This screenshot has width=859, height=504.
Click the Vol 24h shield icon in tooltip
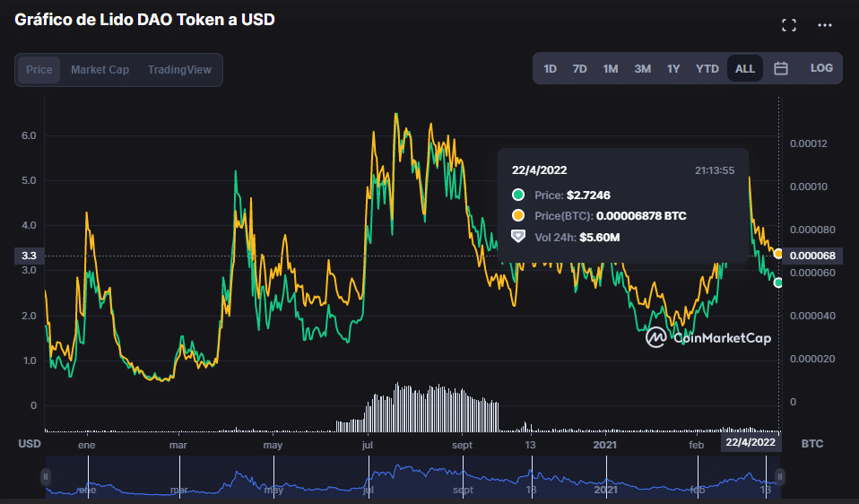pyautogui.click(x=517, y=237)
